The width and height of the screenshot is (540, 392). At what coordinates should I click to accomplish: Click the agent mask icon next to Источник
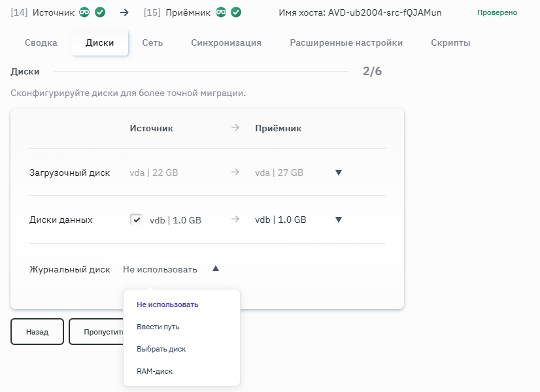(84, 12)
